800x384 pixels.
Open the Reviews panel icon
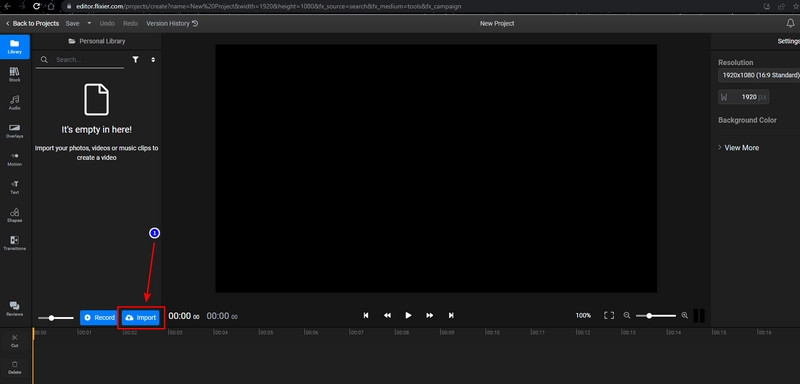14,309
